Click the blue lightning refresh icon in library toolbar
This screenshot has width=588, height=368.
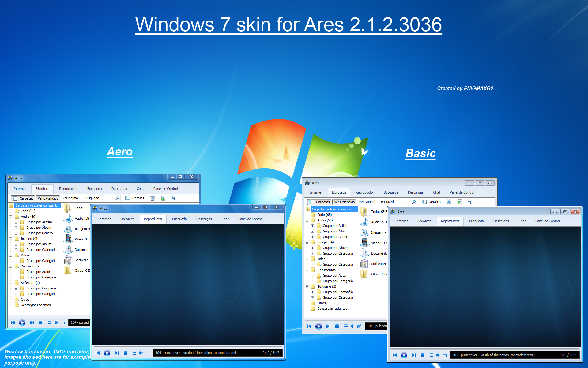[173, 198]
